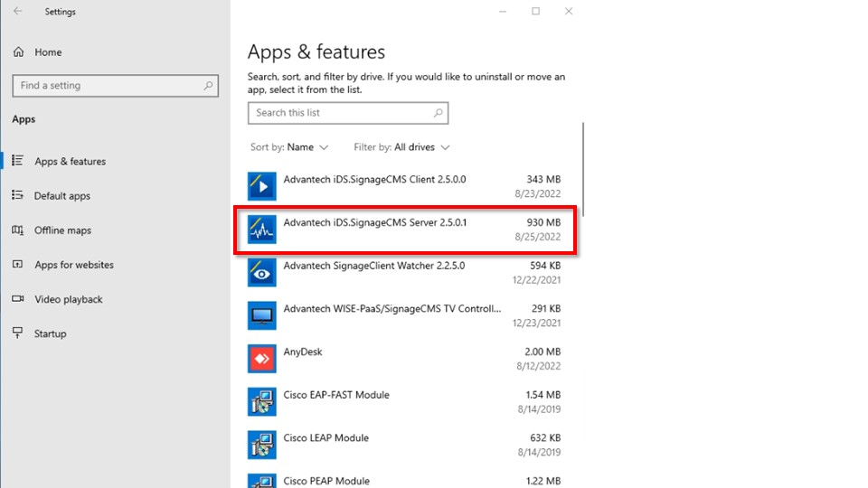The height and width of the screenshot is (488, 868).
Task: Open the Filter by All drives dropdown
Action: click(401, 147)
